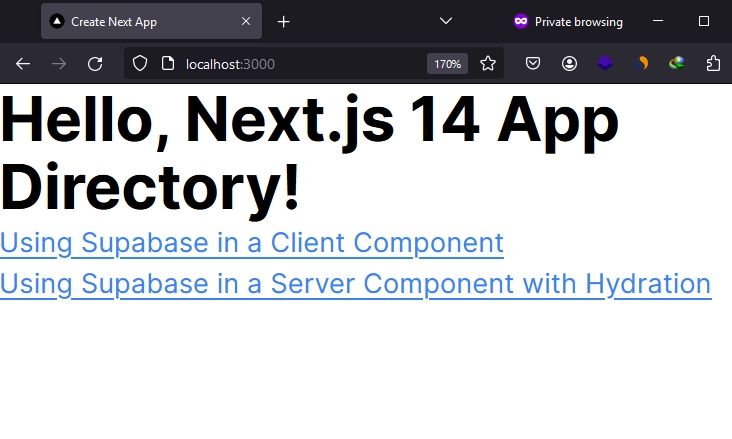Viewport: 732px width, 439px height.
Task: Open the Extensions puzzle-piece menu
Action: click(713, 63)
